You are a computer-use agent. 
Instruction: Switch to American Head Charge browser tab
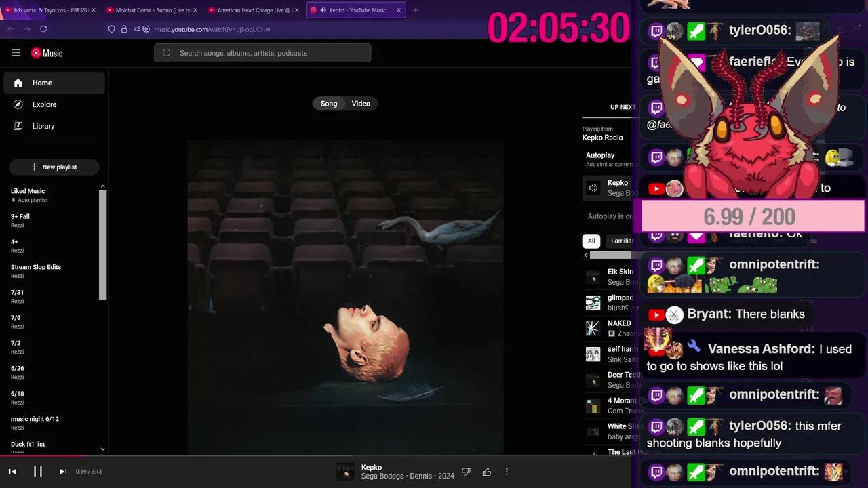[254, 10]
